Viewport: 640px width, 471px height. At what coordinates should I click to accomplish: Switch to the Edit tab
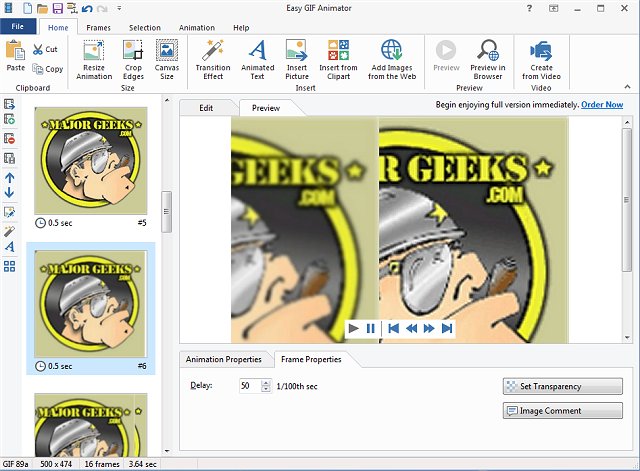coord(206,108)
